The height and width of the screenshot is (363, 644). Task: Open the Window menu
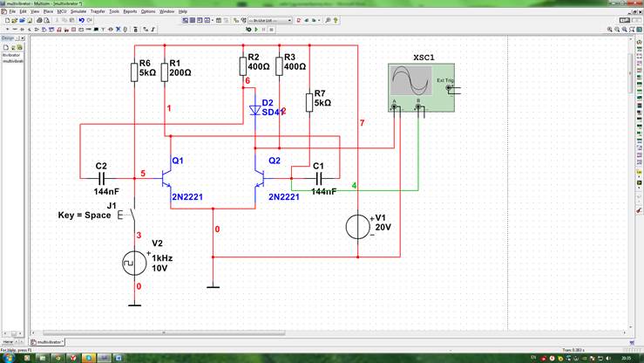coord(166,11)
